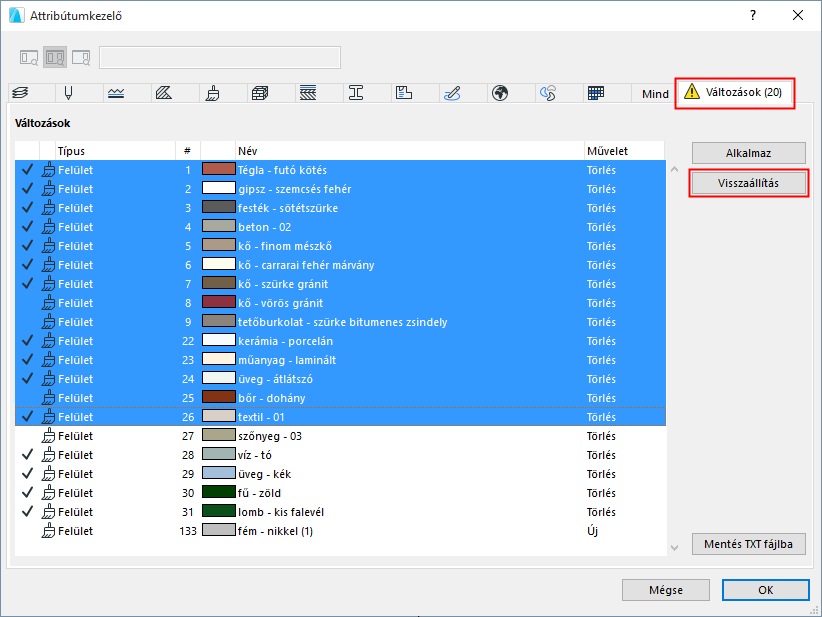Confirm with the OK button
822x617 pixels.
(x=765, y=590)
